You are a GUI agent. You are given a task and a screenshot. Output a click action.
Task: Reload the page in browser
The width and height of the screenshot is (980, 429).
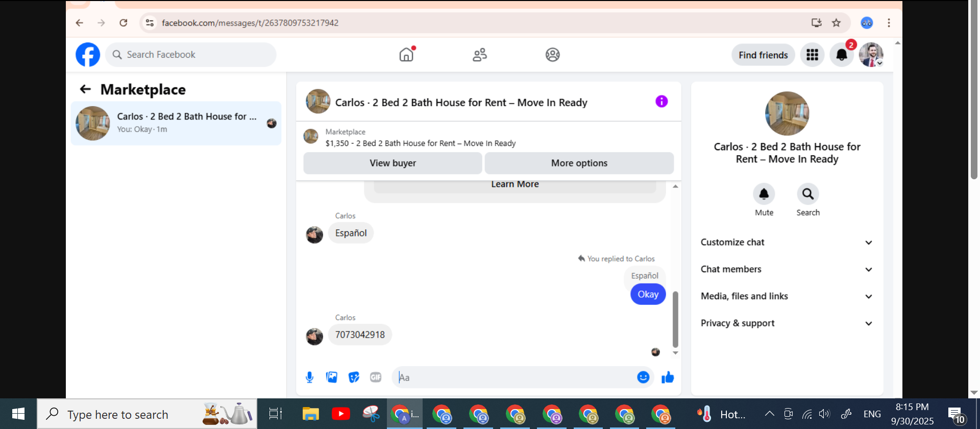click(124, 23)
